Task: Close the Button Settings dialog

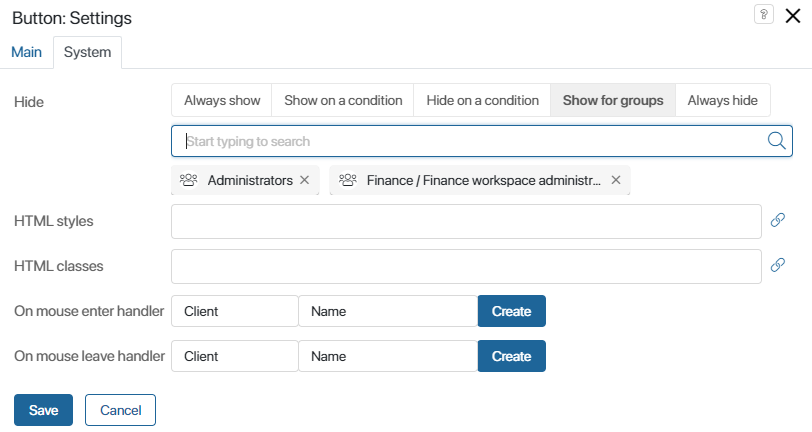Action: tap(794, 15)
